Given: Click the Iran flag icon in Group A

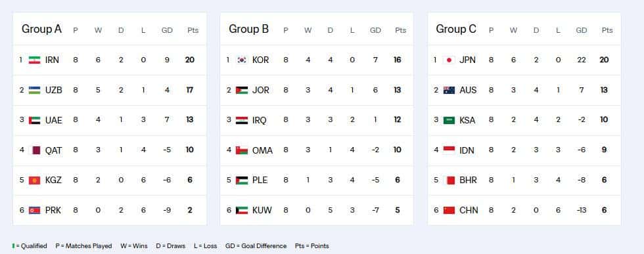Looking at the screenshot, I should 34,60.
